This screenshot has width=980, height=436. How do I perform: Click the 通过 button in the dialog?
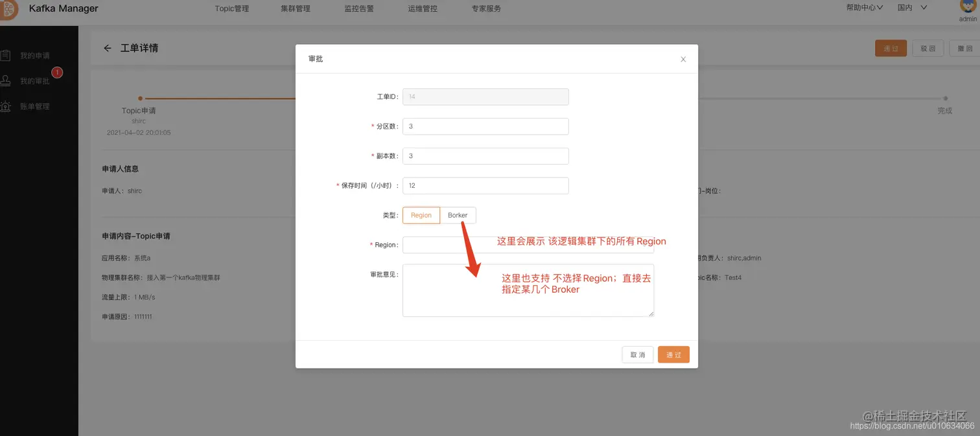tap(673, 354)
